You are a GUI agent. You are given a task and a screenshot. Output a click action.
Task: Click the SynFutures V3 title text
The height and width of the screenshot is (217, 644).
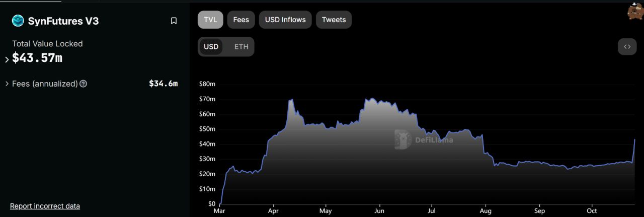click(63, 21)
